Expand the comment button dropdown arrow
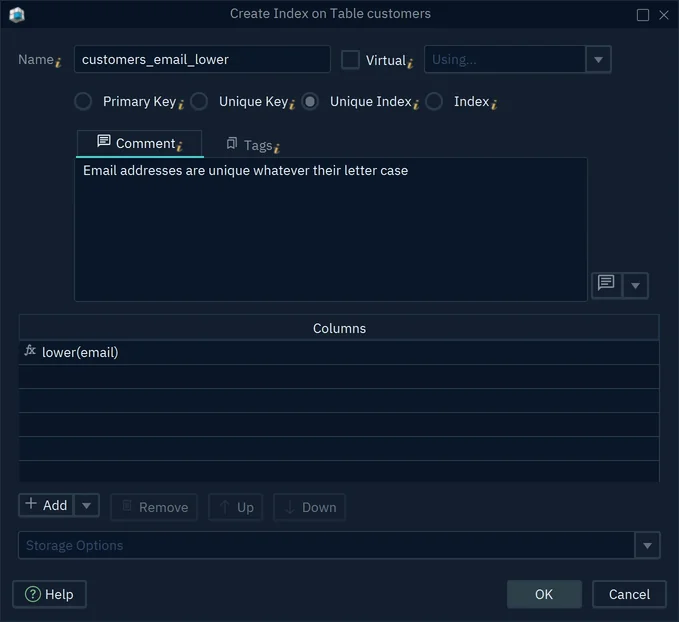The image size is (679, 622). tap(635, 285)
